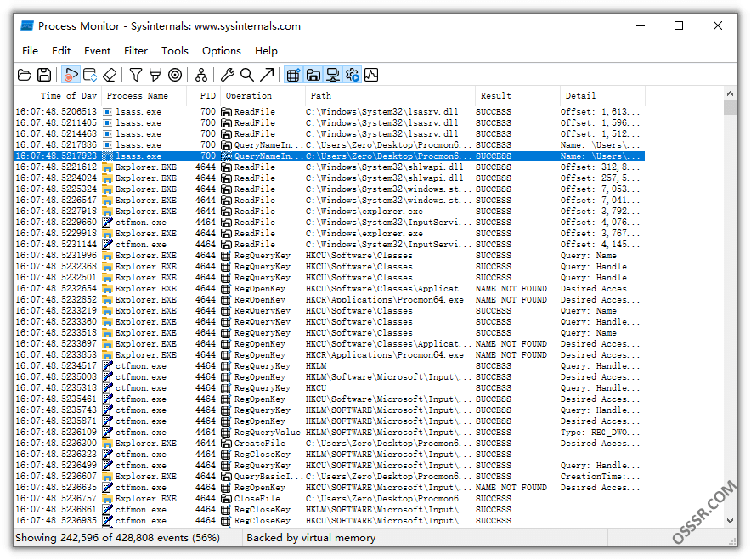751x560 pixels.
Task: Click HKLM path at 16:07:48.5234517
Action: pos(316,366)
